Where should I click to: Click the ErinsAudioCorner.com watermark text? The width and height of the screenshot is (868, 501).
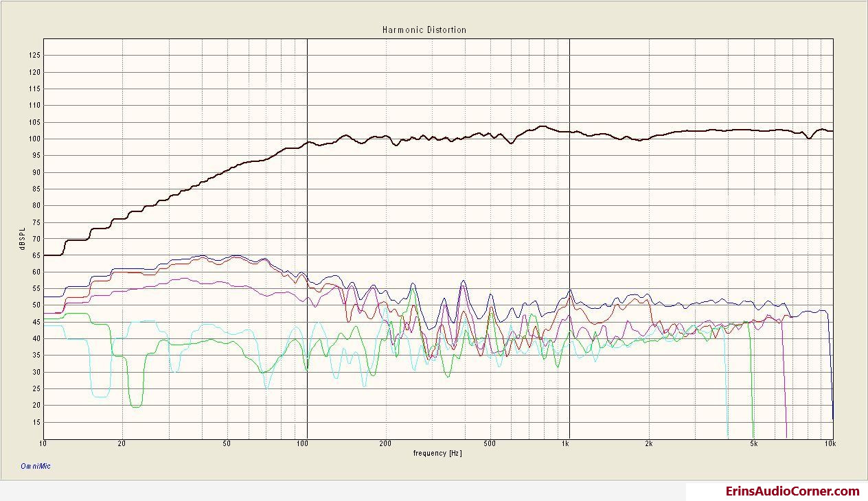pos(793,491)
